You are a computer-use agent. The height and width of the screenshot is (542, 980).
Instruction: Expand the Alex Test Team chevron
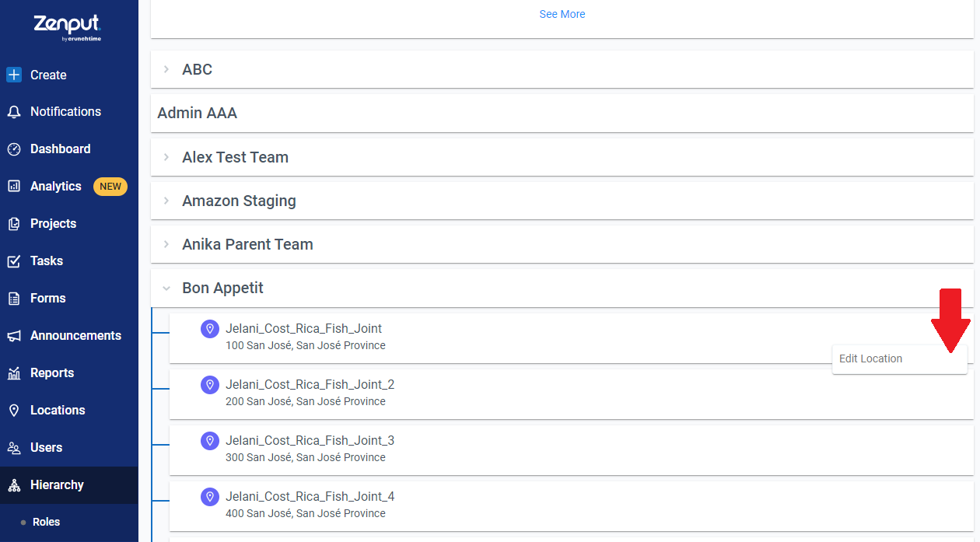166,157
